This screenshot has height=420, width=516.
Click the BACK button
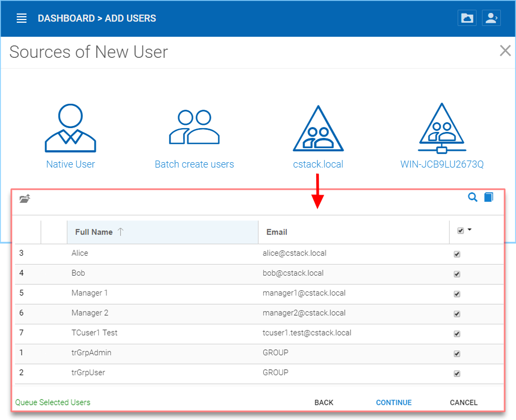click(324, 403)
